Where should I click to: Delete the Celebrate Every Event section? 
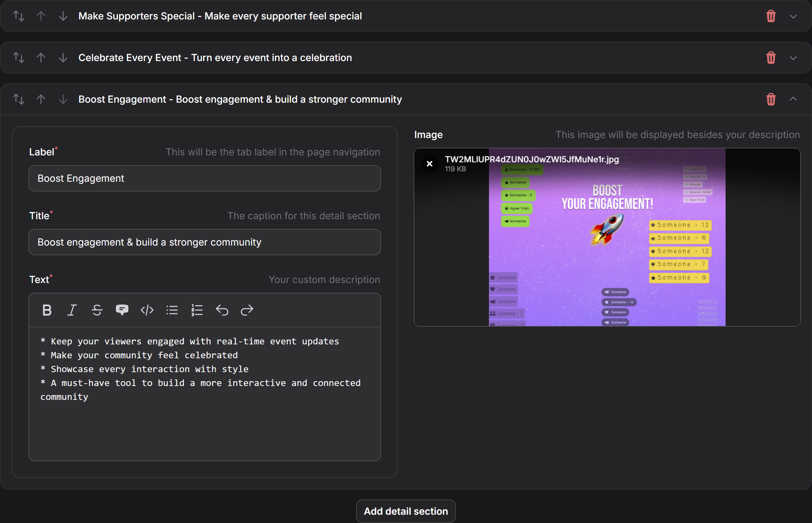click(771, 58)
